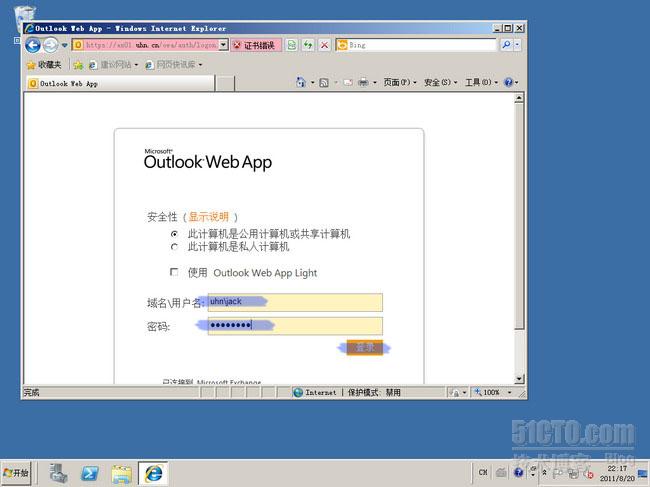Click the Add to Favorites Bar star icon
The image size is (650, 487).
coord(78,65)
